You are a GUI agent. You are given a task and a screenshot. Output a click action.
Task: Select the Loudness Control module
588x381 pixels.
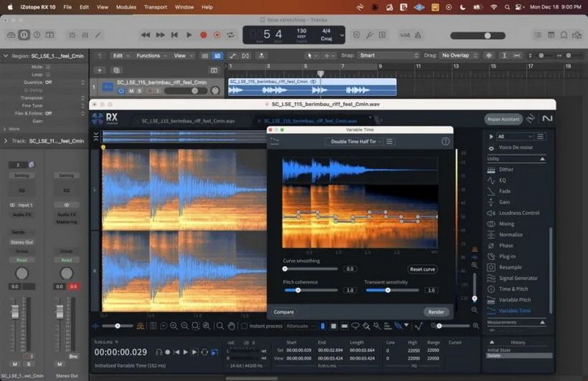[x=519, y=213]
